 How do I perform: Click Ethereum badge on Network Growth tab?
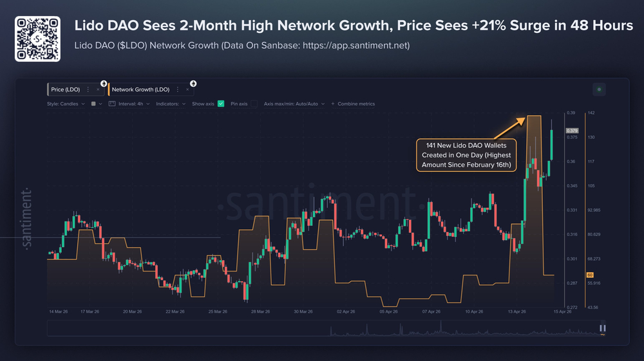tap(193, 84)
